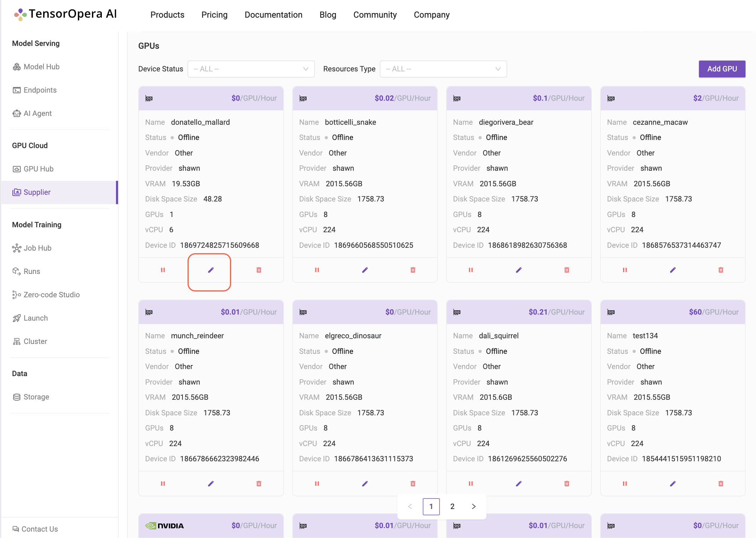Pause the diegorivera_bear device
Screen dimensions: 756x538
point(471,270)
